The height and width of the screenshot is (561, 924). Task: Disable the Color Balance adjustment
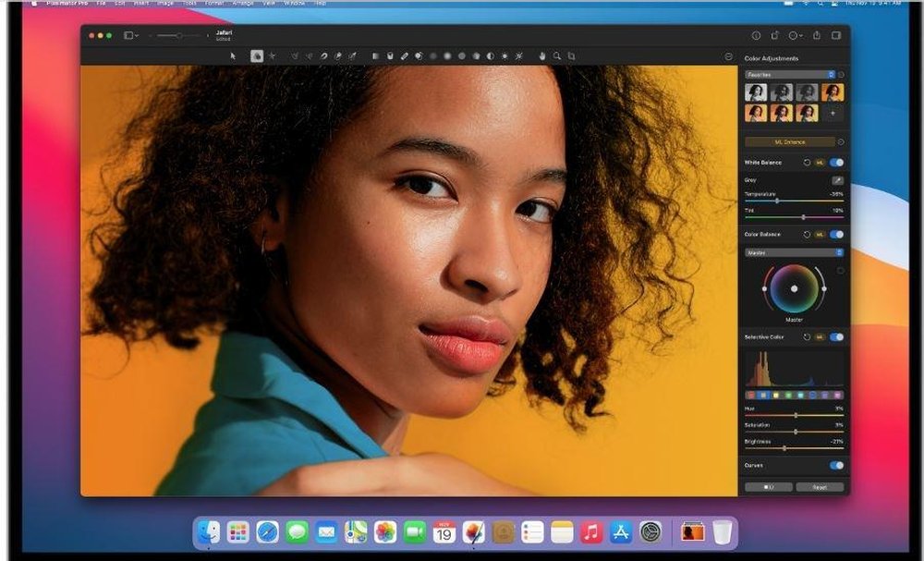click(x=836, y=234)
